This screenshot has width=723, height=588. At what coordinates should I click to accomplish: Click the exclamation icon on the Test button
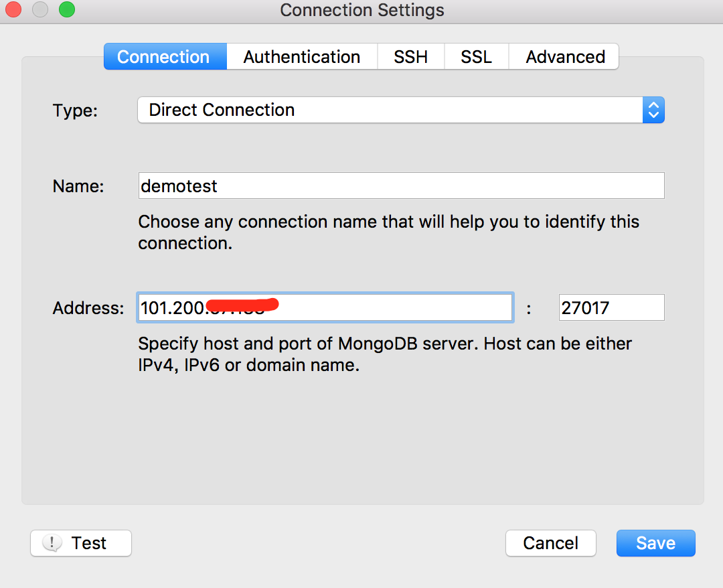pyautogui.click(x=52, y=543)
